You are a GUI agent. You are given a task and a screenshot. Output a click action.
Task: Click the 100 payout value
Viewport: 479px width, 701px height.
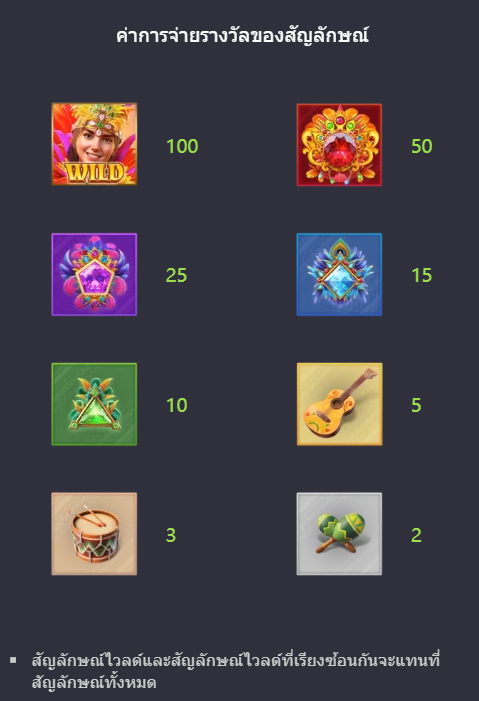click(182, 146)
